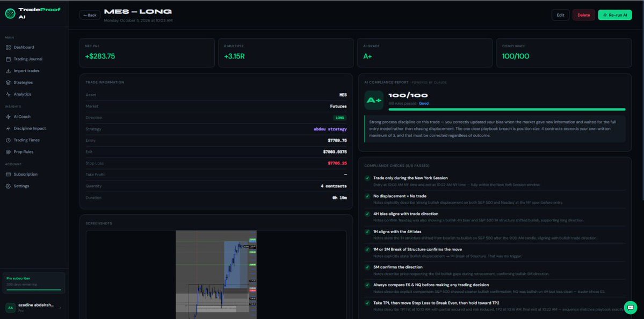
Task: Click the check mark beside New York Session rule
Action: pos(367,178)
